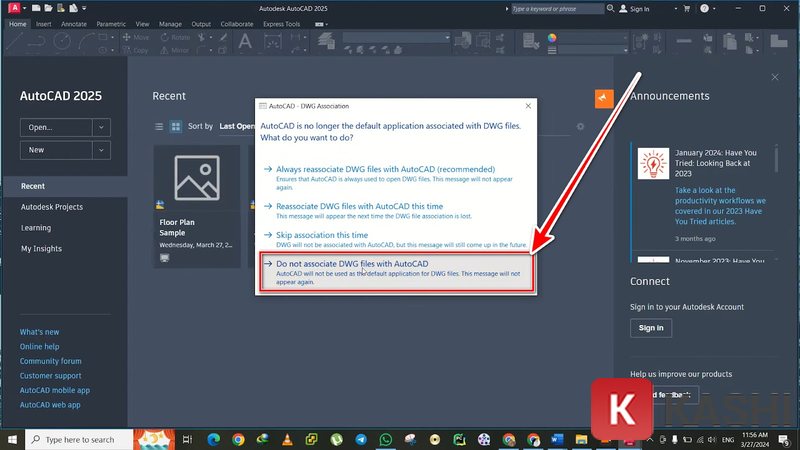Close the DWG Association dialog

(528, 106)
